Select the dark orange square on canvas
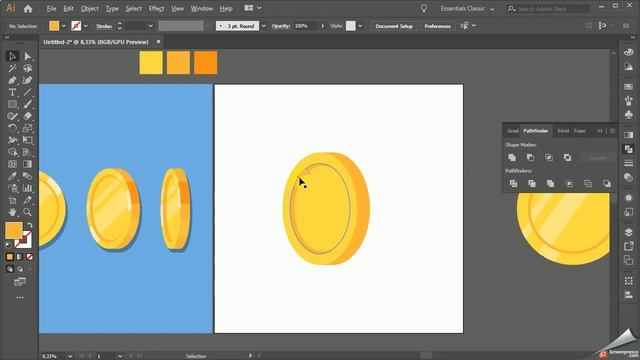This screenshot has height=360, width=640. (205, 62)
